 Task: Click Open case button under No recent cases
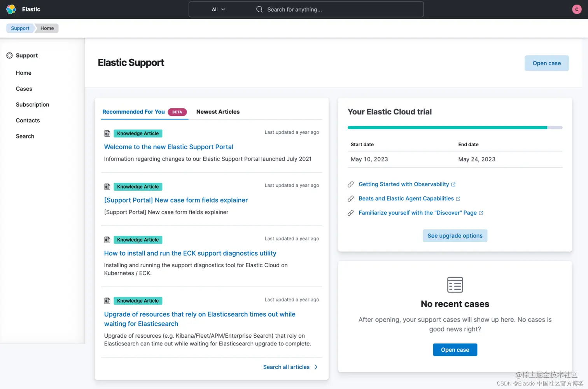[x=455, y=350]
